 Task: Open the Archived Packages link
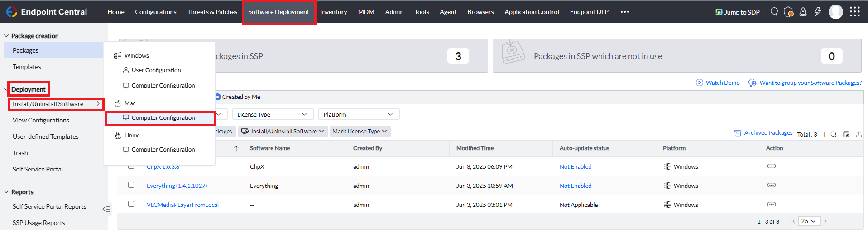tap(768, 133)
